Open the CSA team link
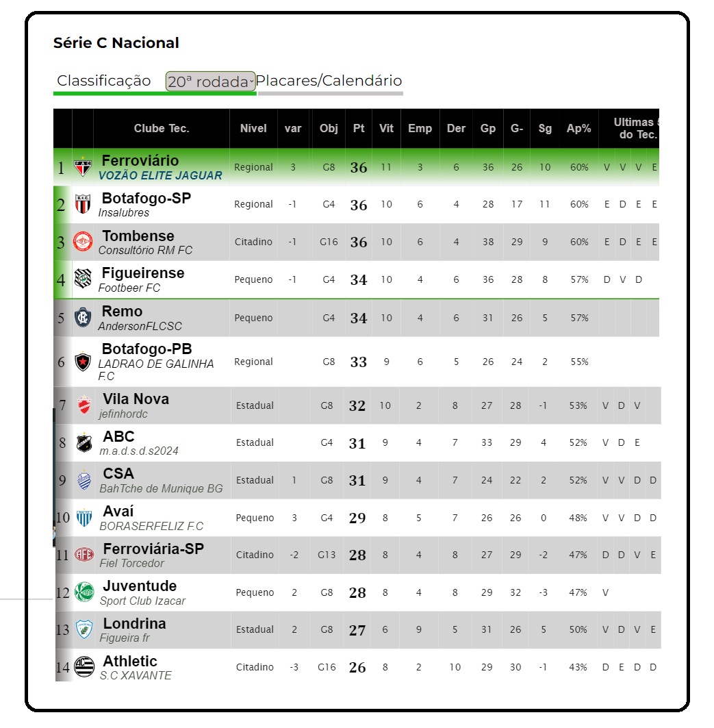The width and height of the screenshot is (714, 728). (x=118, y=474)
